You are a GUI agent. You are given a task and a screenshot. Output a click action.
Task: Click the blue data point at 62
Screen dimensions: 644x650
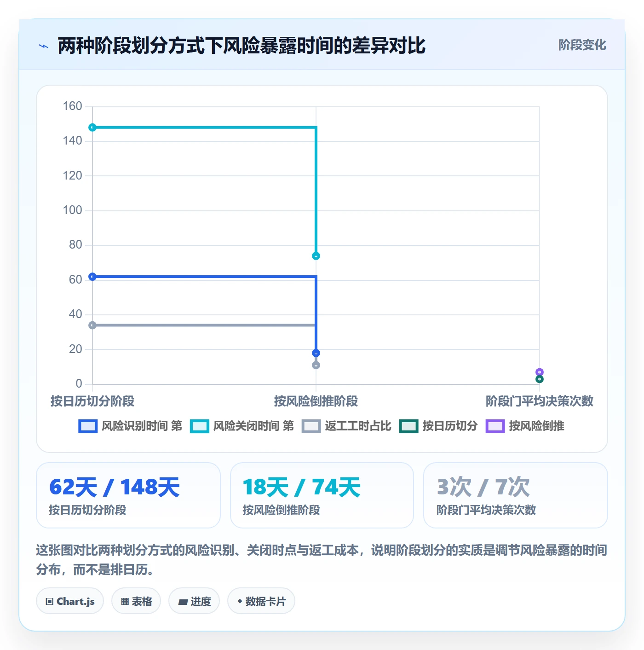click(92, 277)
